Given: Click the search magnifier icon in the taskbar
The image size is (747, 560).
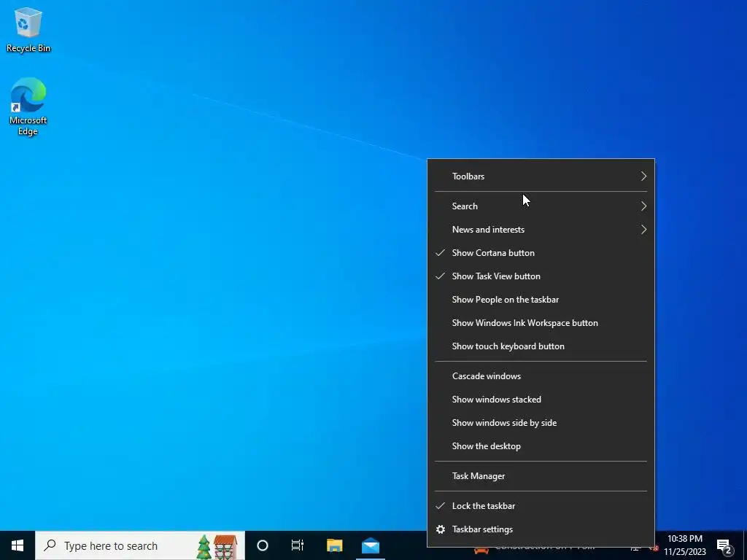Looking at the screenshot, I should (50, 545).
